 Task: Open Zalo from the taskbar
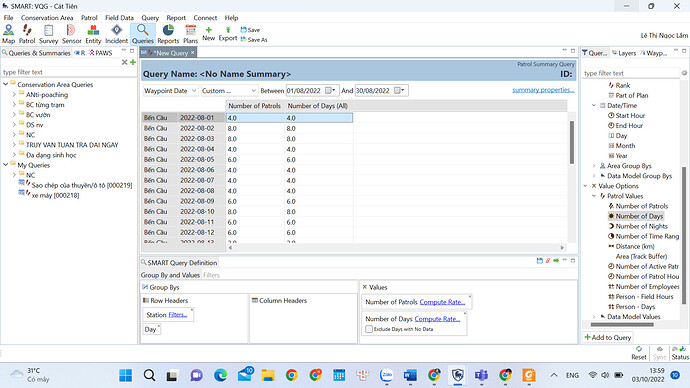point(386,375)
